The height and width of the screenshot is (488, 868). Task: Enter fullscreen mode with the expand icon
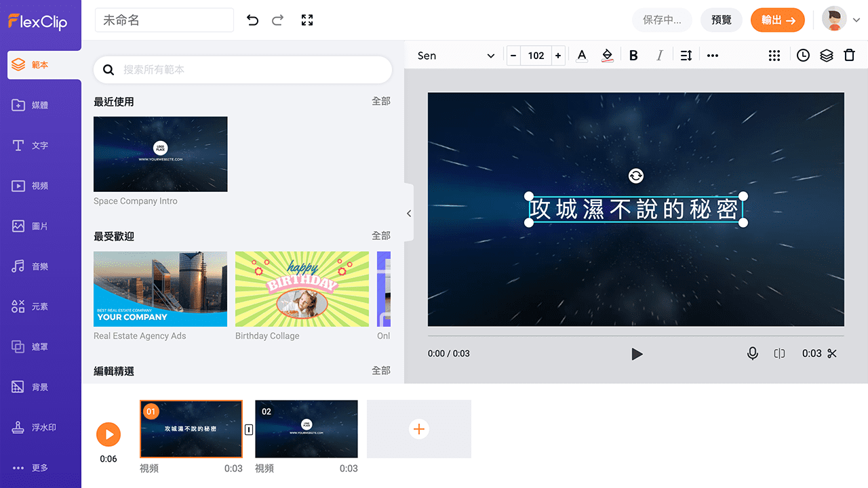point(307,20)
